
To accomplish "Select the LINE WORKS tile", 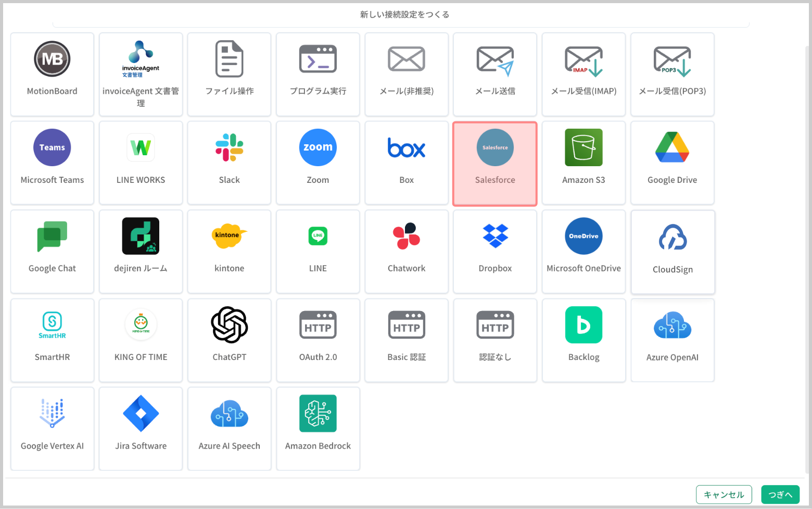I will 141,163.
